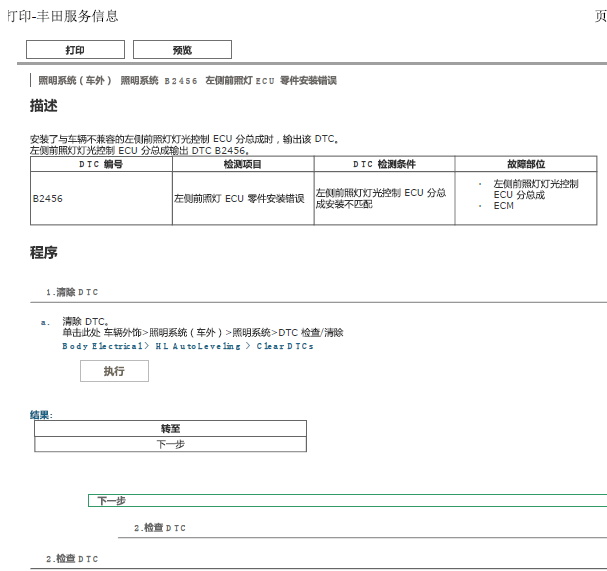Click the 打印 button

click(x=75, y=50)
